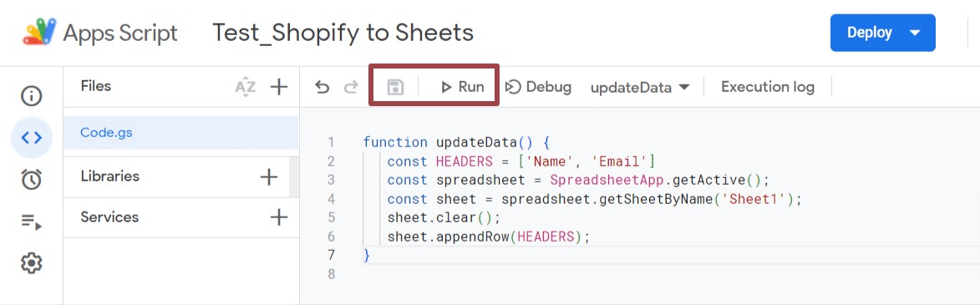Open Project Settings gear icon
The width and height of the screenshot is (980, 305).
(x=32, y=263)
